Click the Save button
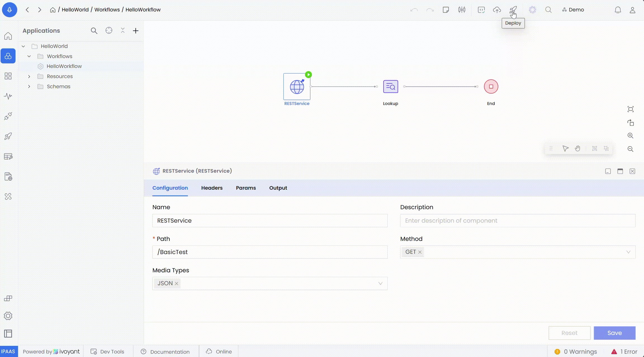 click(x=614, y=333)
